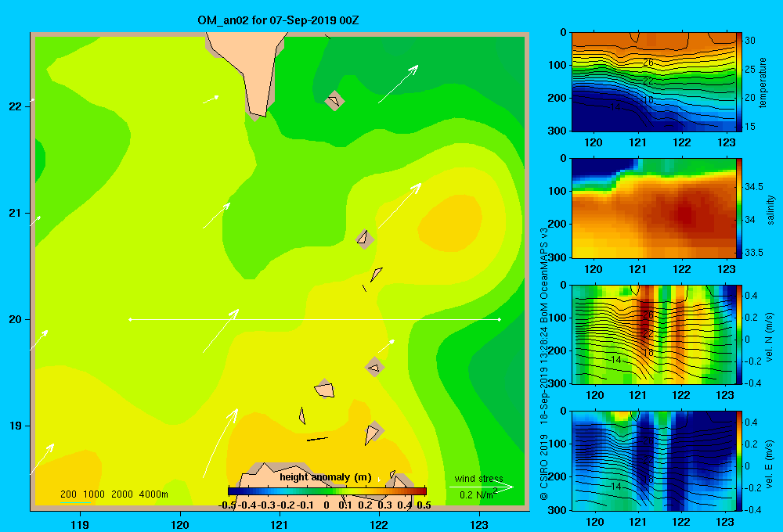Image resolution: width=783 pixels, height=532 pixels.
Task: Click the 'vel. N (m/s)' axis label
Action: click(x=770, y=337)
